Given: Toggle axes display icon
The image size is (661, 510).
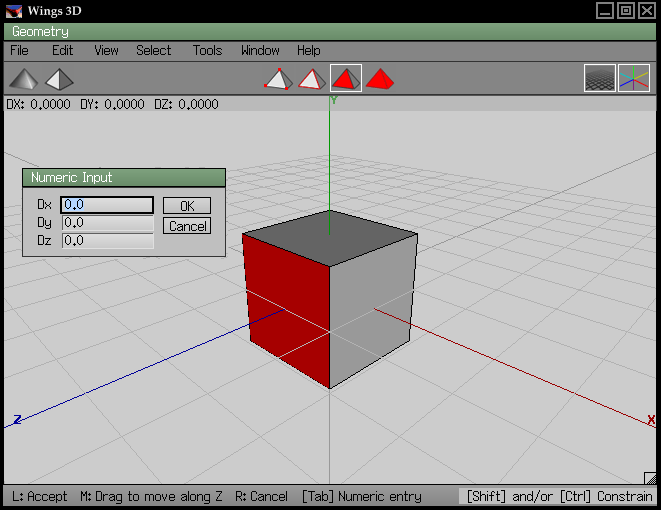Looking at the screenshot, I should click(634, 78).
